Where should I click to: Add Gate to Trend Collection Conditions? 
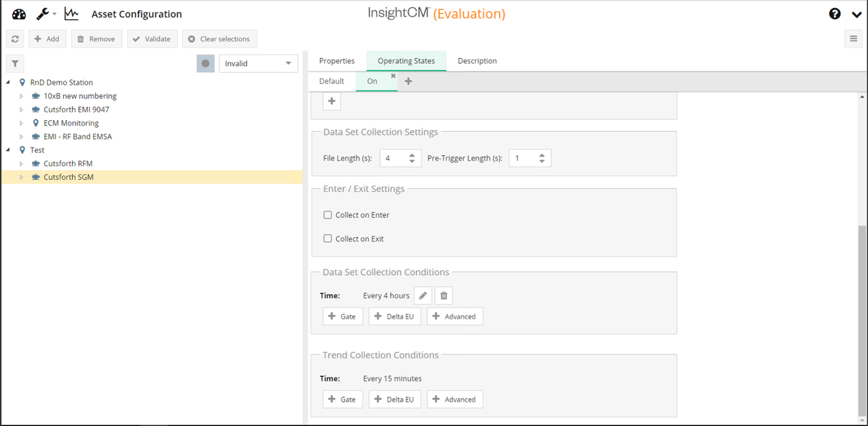pyautogui.click(x=343, y=399)
